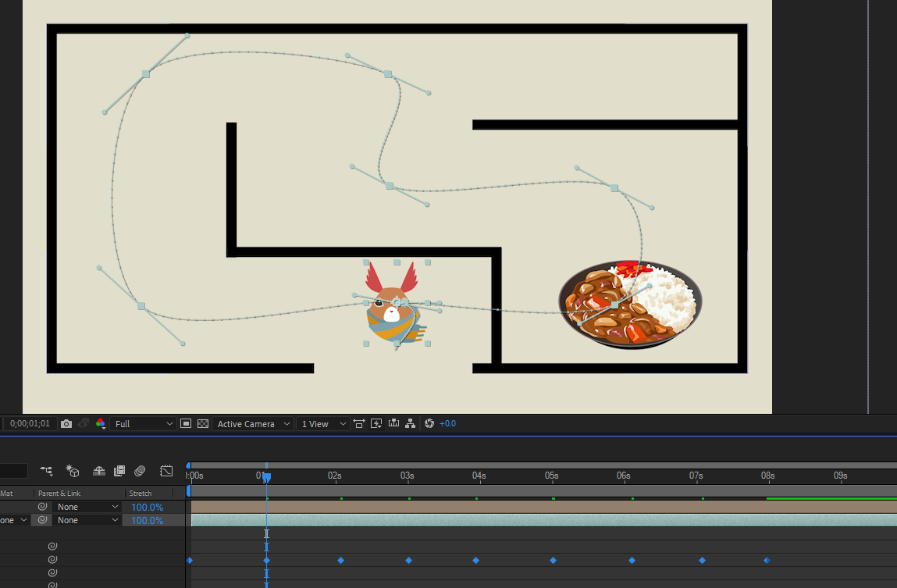Screen dimensions: 897x588
Task: Open the Full resolution dropdown
Action: click(142, 424)
